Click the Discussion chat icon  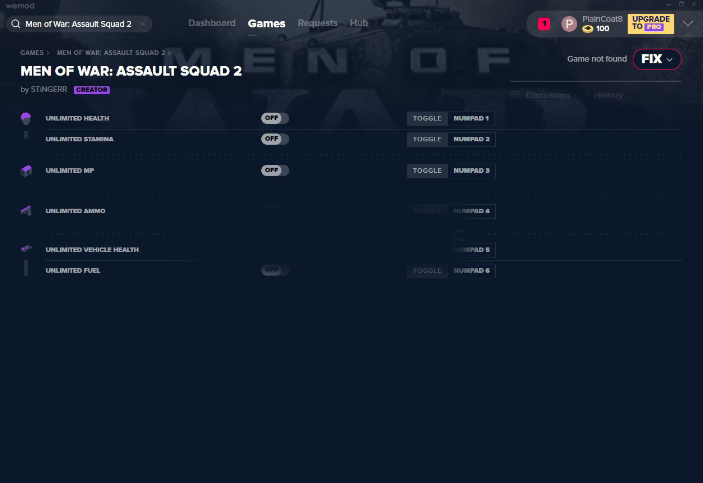pos(516,95)
